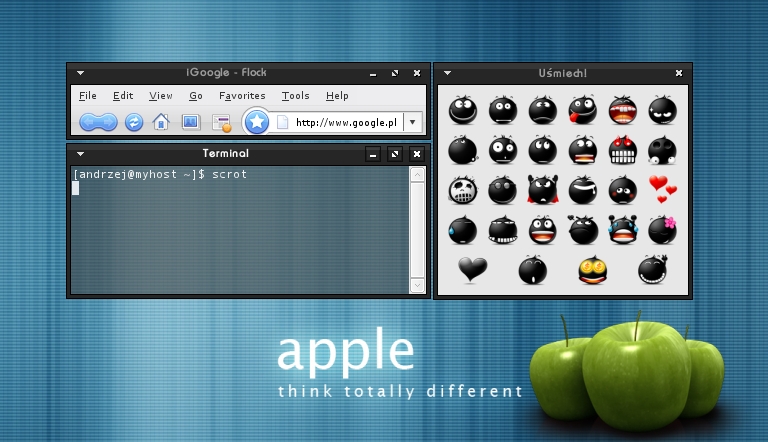The width and height of the screenshot is (768, 442).
Task: Expand the address bar history dropdown
Action: (413, 122)
